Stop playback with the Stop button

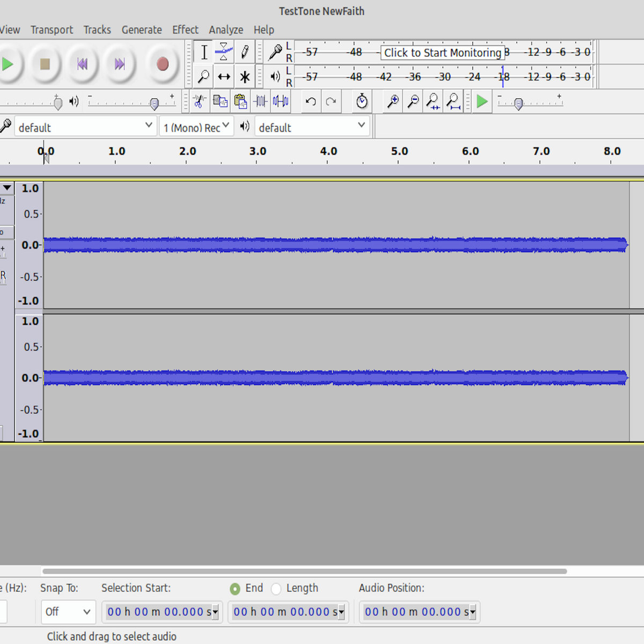(45, 64)
